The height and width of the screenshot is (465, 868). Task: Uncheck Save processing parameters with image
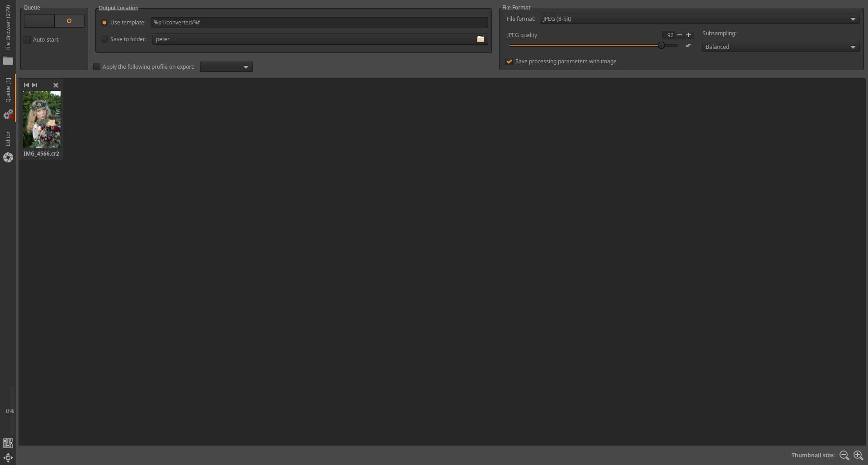(x=509, y=62)
